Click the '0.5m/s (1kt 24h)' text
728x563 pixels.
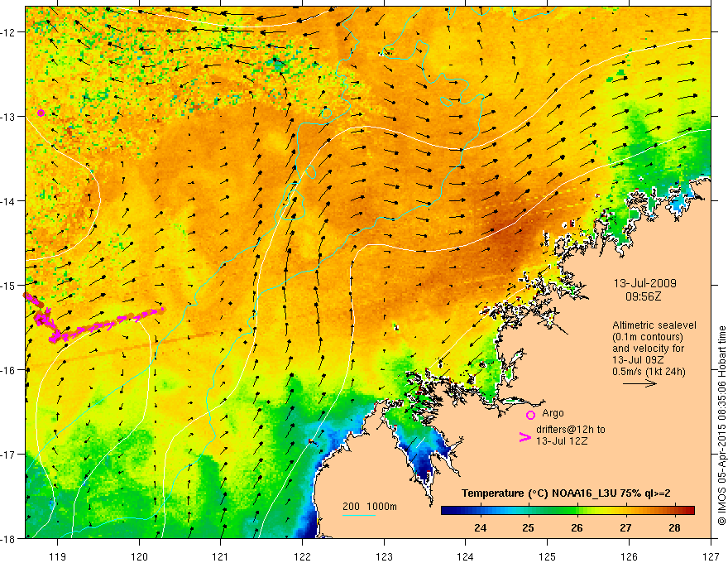pos(649,372)
